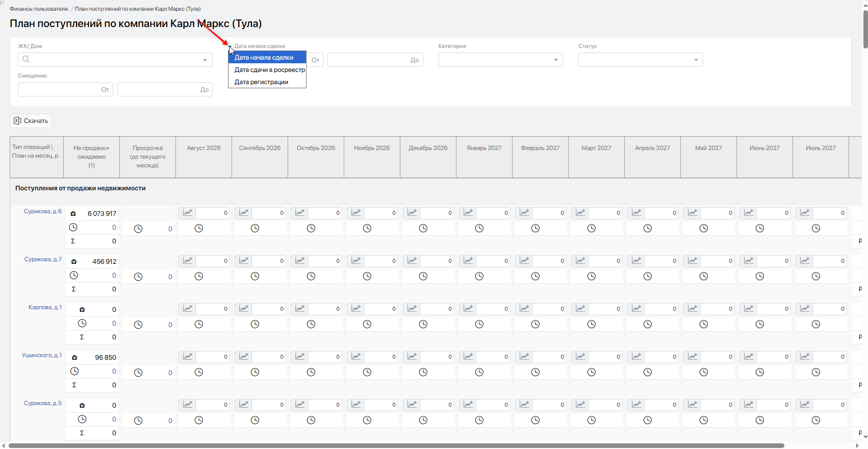Click Просрочка clock icon in Сурикова, д.6 row
The height and width of the screenshot is (449, 868).
[138, 229]
